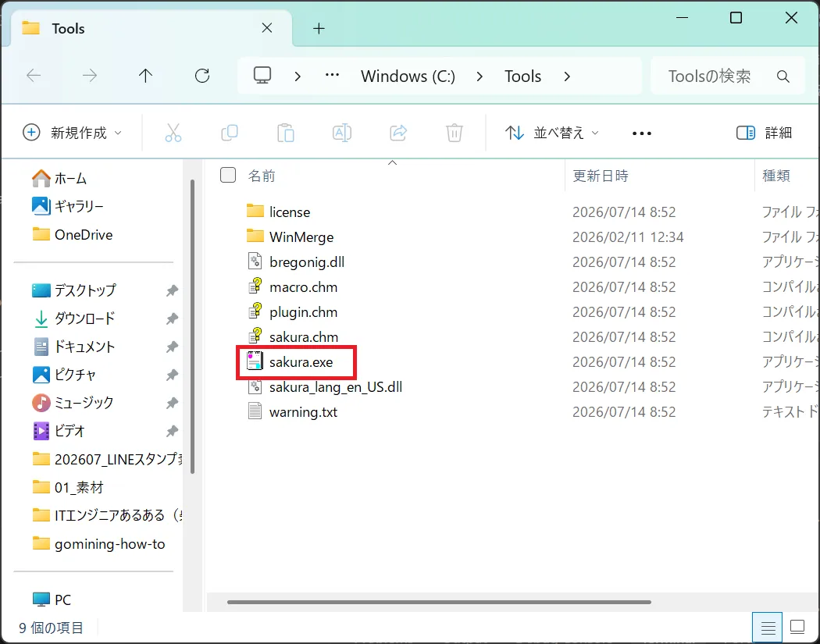Open ホーム in navigation pane
The width and height of the screenshot is (820, 644).
59,178
